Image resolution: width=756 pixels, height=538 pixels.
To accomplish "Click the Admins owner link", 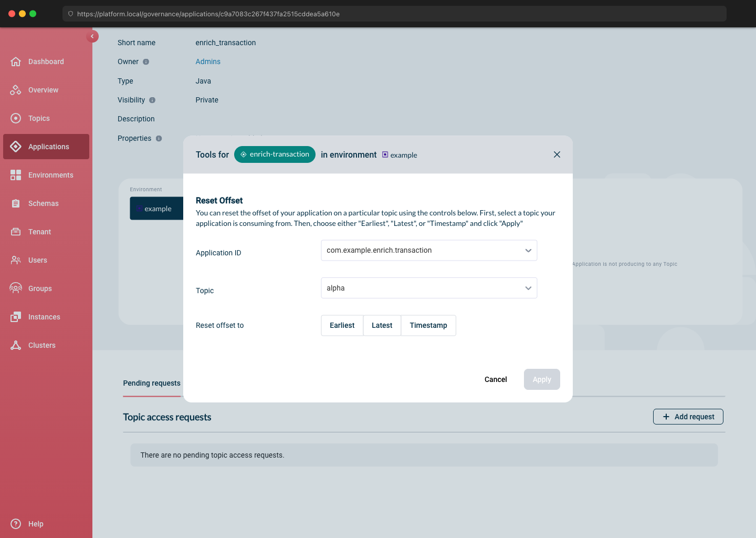I will (208, 61).
